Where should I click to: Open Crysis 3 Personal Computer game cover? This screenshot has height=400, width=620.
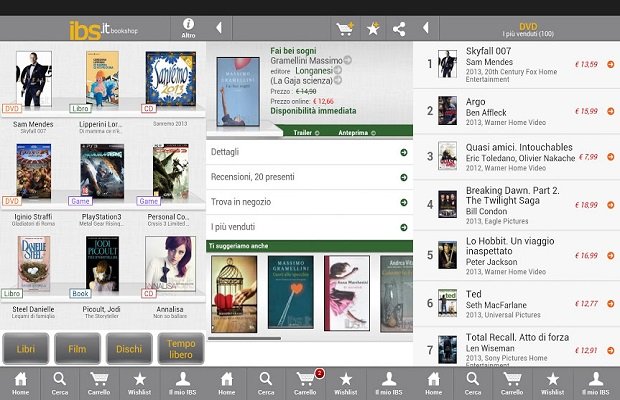point(171,172)
